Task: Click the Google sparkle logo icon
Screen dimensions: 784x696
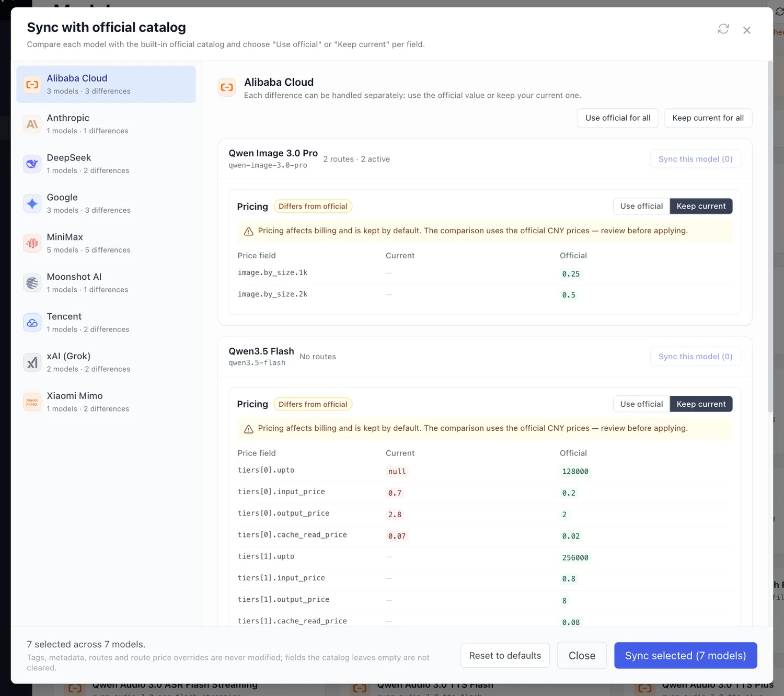Action: 32,203
